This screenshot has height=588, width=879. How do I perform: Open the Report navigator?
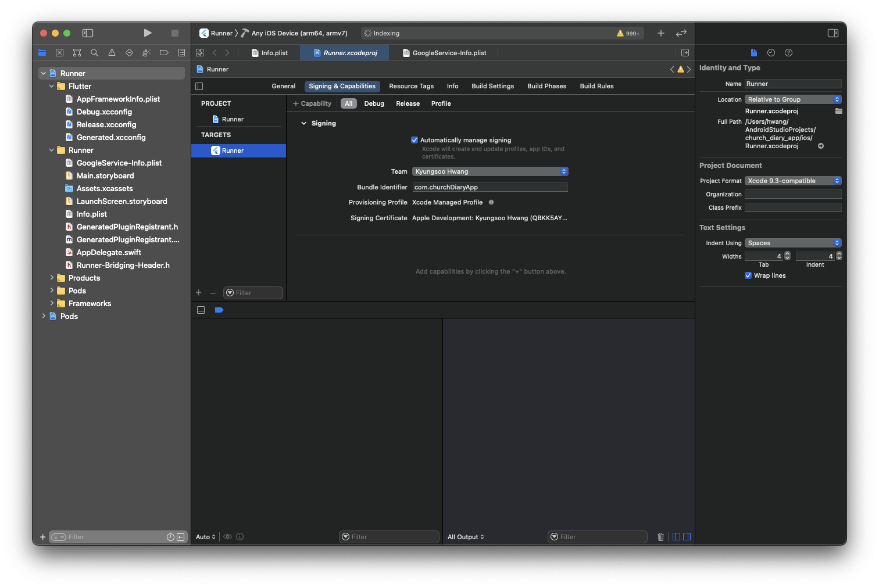(x=181, y=53)
